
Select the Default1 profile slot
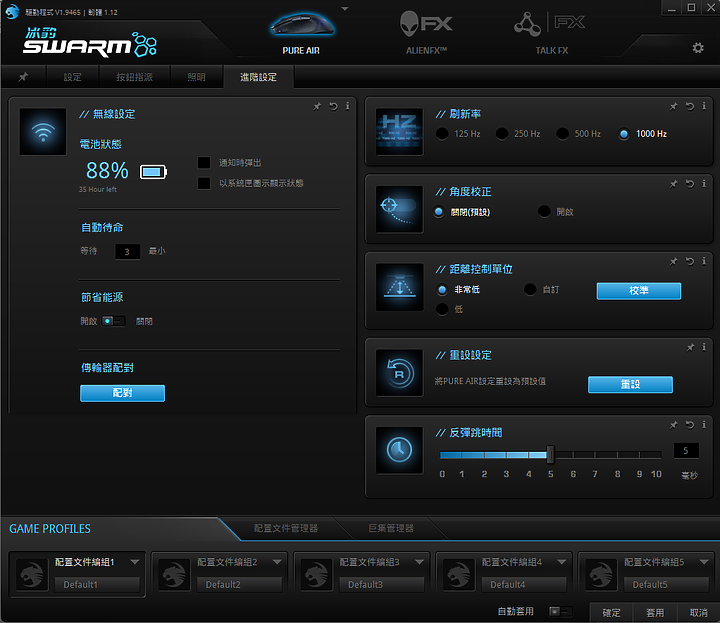97,584
